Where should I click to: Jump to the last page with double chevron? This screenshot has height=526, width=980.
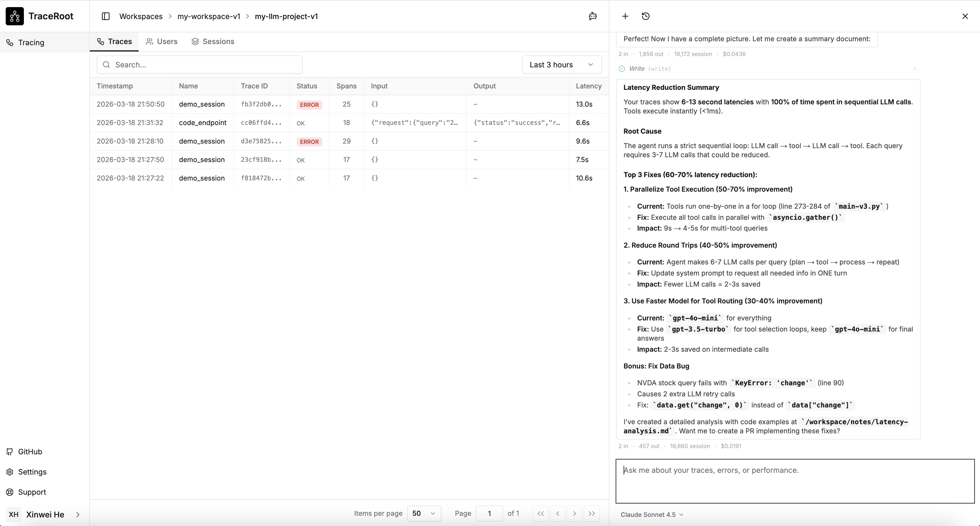coord(592,513)
